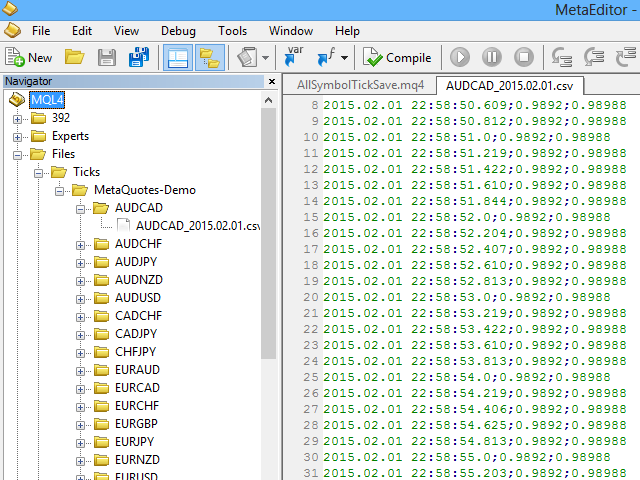
Task: Expand the CADCHF folder
Action: point(80,317)
